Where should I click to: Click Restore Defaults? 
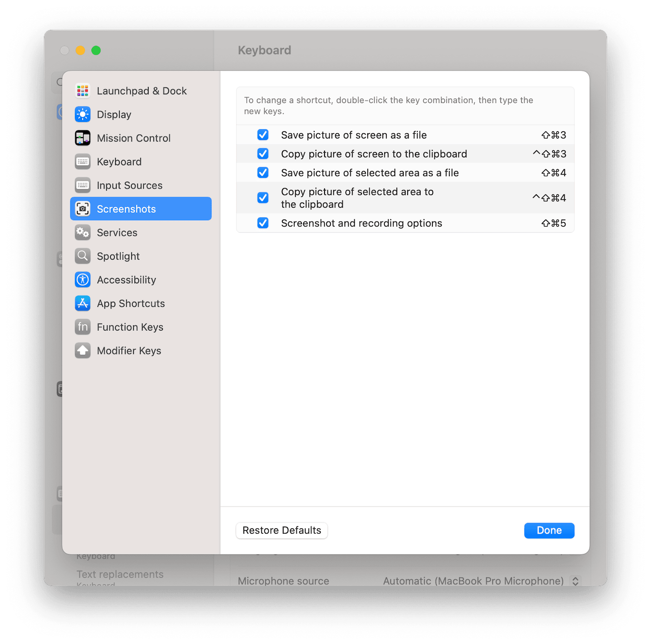(x=281, y=530)
